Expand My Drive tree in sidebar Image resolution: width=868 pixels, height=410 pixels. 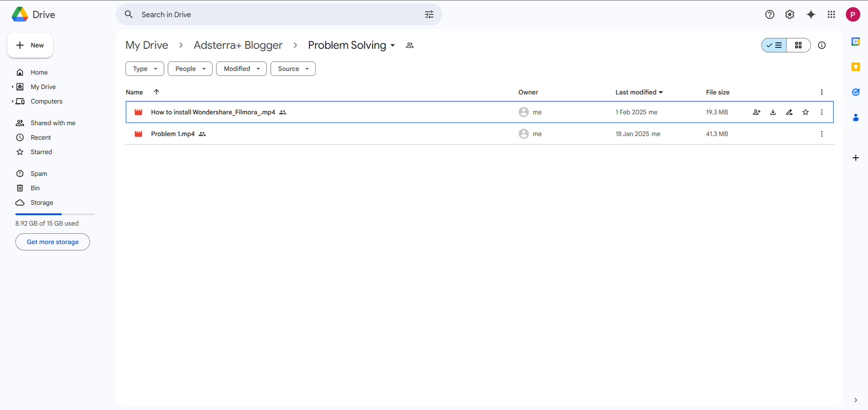[x=12, y=87]
